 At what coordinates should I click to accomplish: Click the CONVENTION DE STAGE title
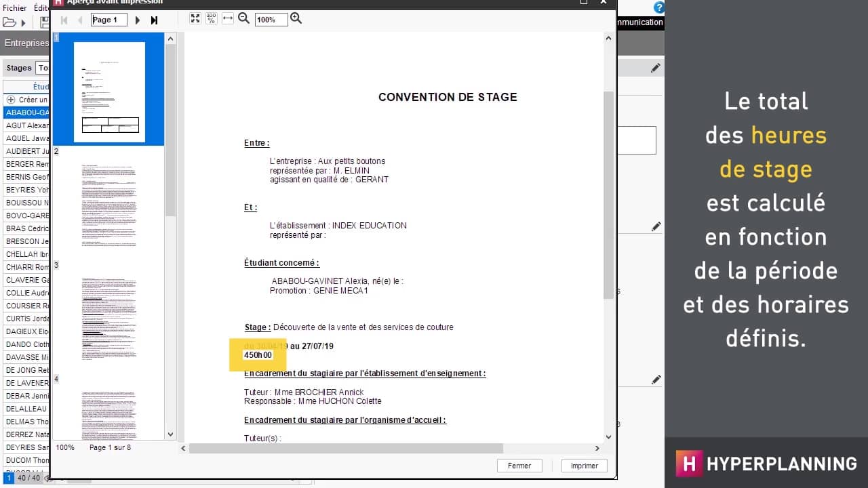[x=448, y=97]
